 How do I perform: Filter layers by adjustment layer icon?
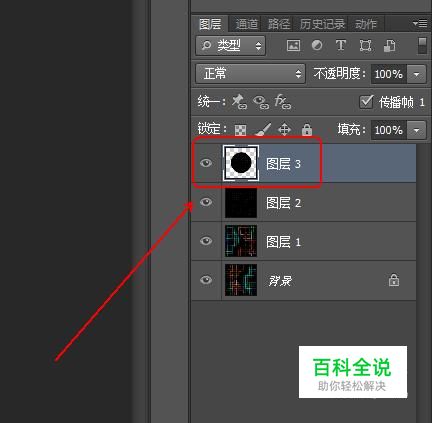click(x=317, y=45)
